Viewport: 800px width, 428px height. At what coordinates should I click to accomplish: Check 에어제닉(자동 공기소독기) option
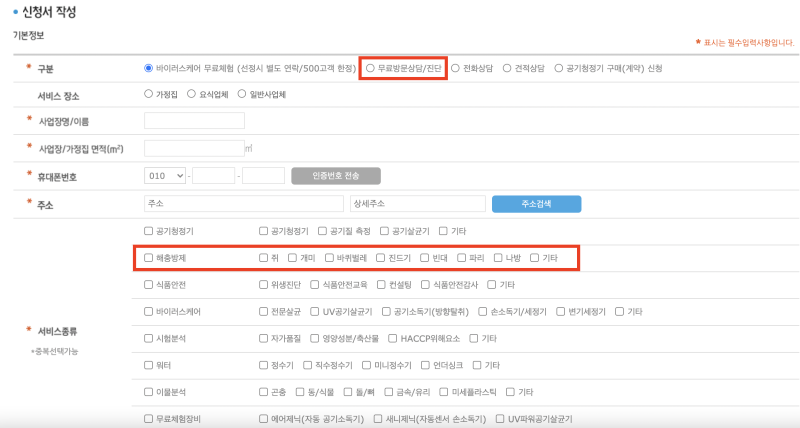coord(263,419)
